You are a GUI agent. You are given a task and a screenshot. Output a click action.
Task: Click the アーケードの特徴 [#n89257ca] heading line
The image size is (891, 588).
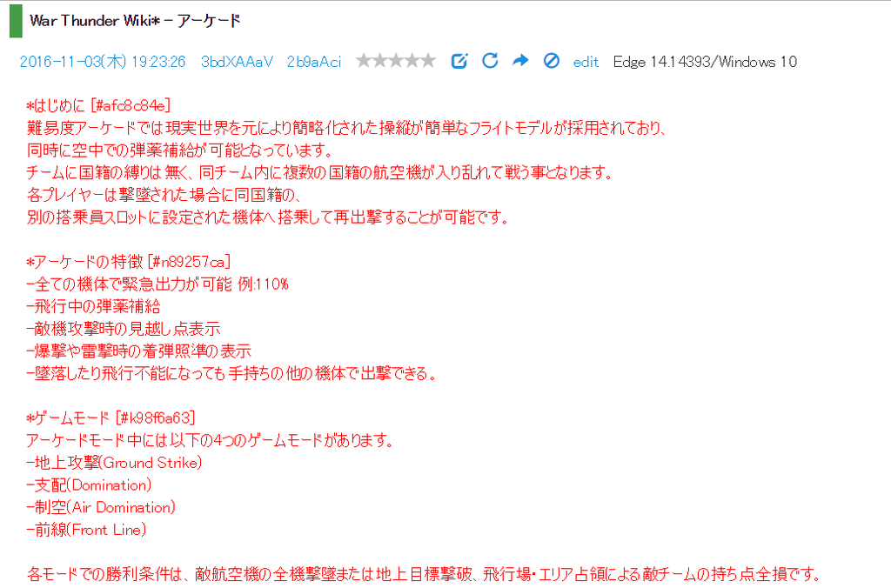(128, 262)
